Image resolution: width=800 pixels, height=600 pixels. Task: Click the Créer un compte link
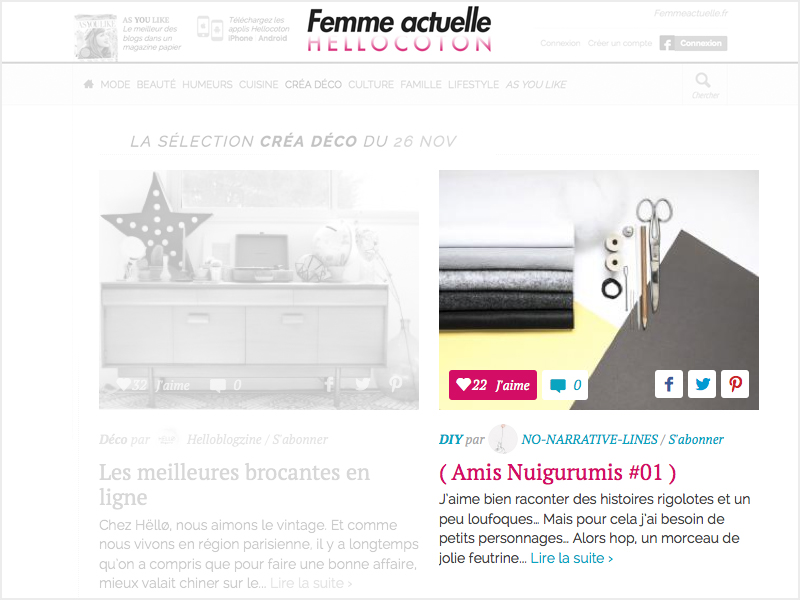point(620,43)
